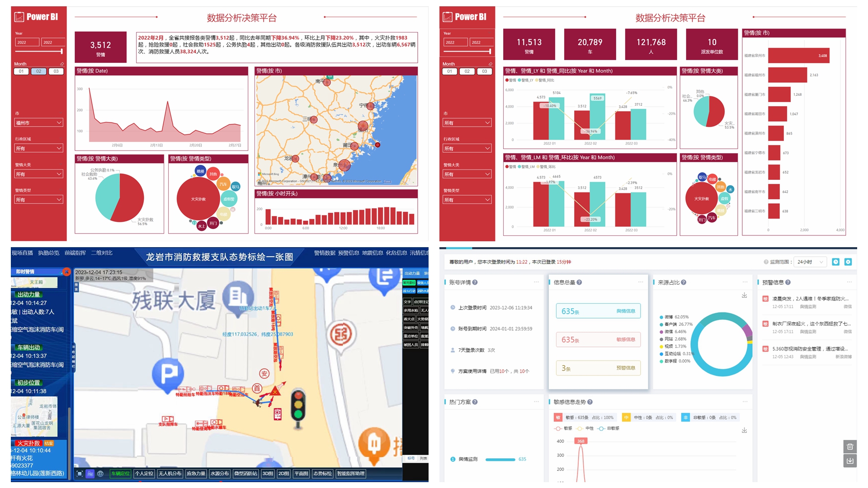This screenshot has width=868, height=488.
Task: Click the trash icon at right edge
Action: tap(850, 446)
